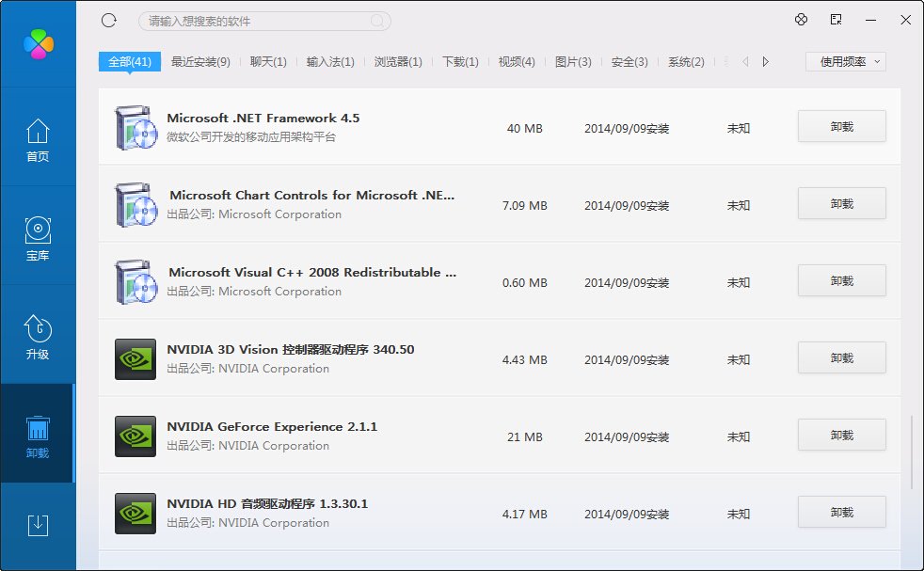Select the NVIDIA HD audio driver entry
Viewport: 924px width, 571px height.
pyautogui.click(x=423, y=513)
